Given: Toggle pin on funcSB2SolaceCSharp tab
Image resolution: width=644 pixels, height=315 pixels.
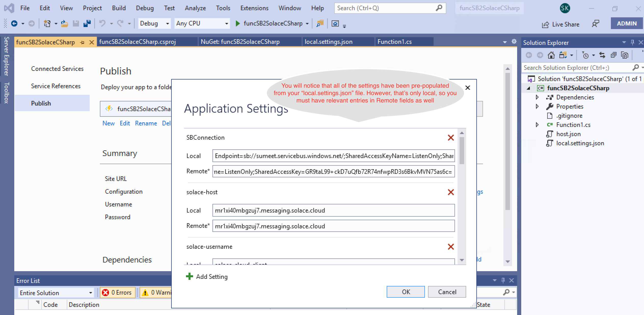Looking at the screenshot, I should (82, 42).
